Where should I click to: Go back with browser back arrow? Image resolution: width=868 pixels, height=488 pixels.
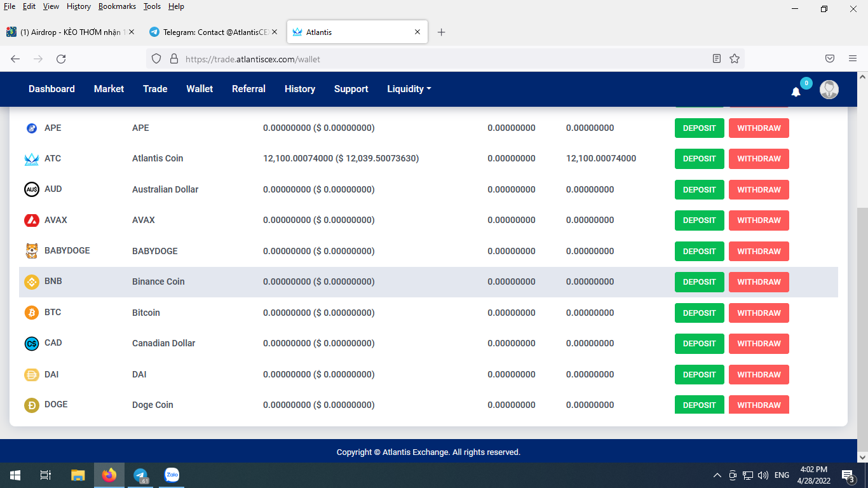15,58
